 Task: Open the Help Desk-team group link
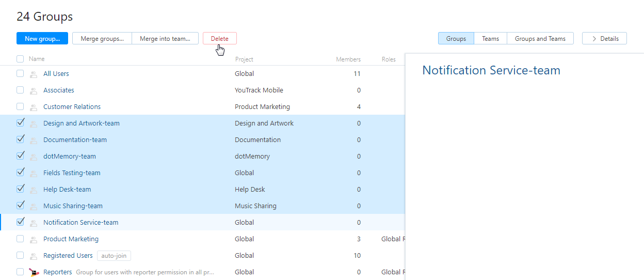[x=67, y=190]
